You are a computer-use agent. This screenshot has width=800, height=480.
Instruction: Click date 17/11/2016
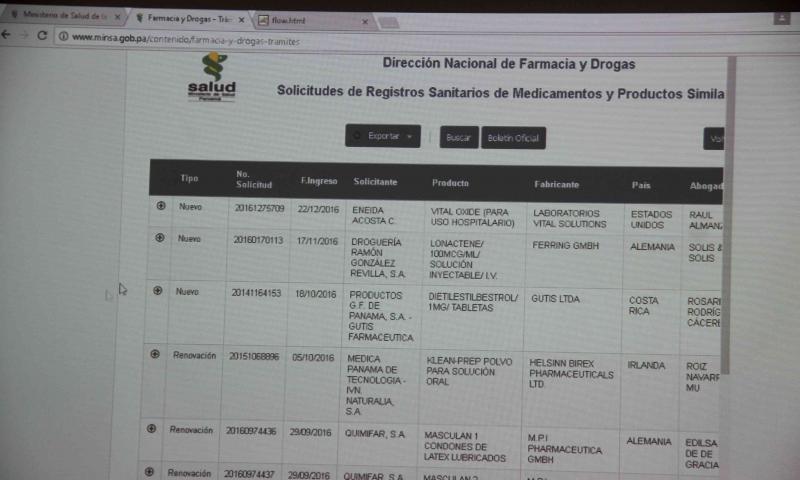pos(317,241)
